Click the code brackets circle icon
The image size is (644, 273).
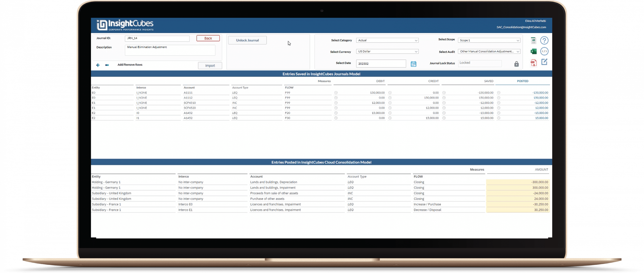544,51
